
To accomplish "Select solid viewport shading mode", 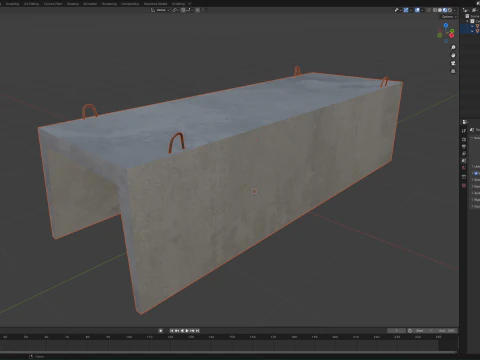I will [440, 10].
